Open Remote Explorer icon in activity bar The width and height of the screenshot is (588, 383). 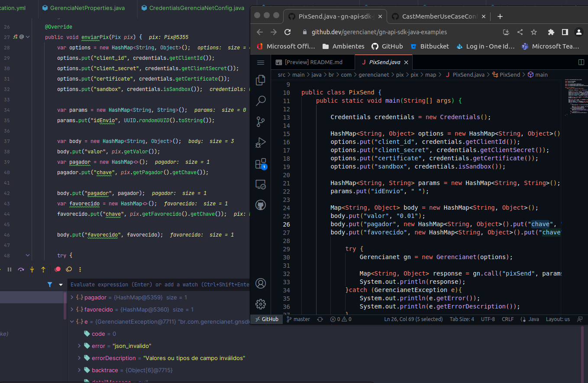[x=261, y=184]
